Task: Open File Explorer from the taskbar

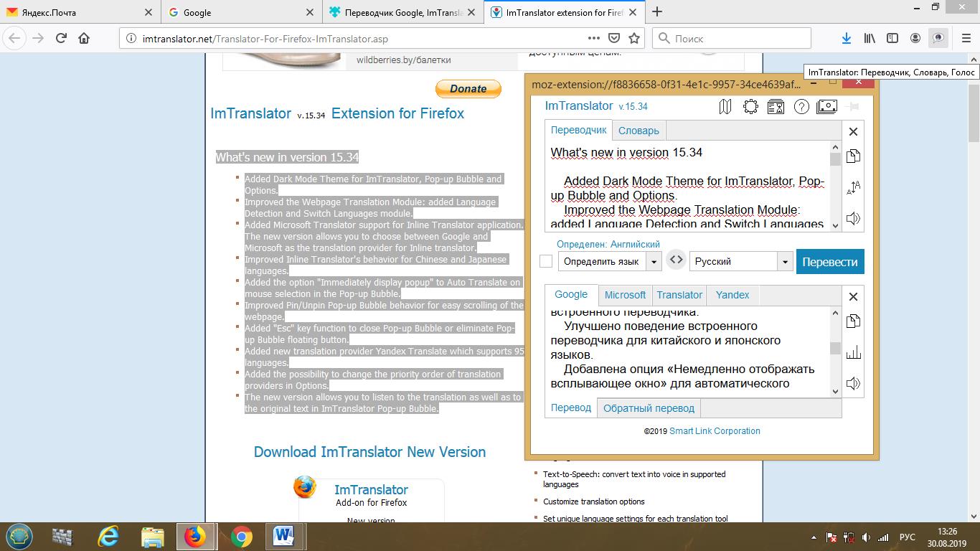Action: click(x=153, y=536)
